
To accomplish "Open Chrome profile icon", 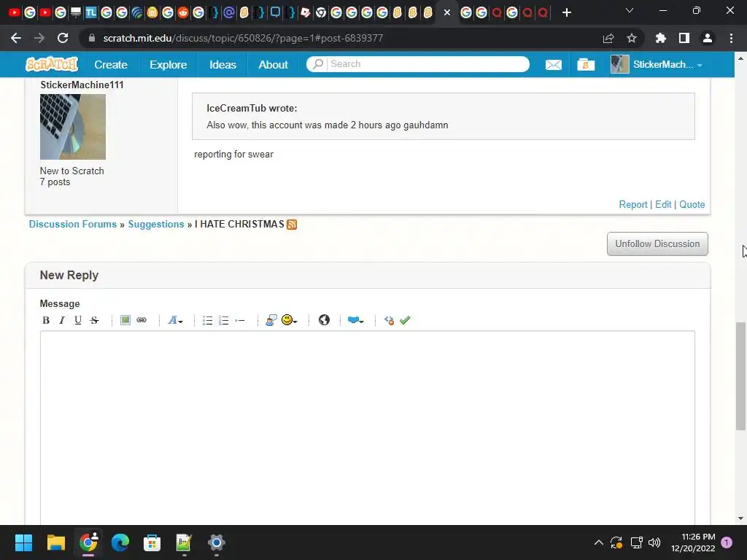I will click(708, 38).
